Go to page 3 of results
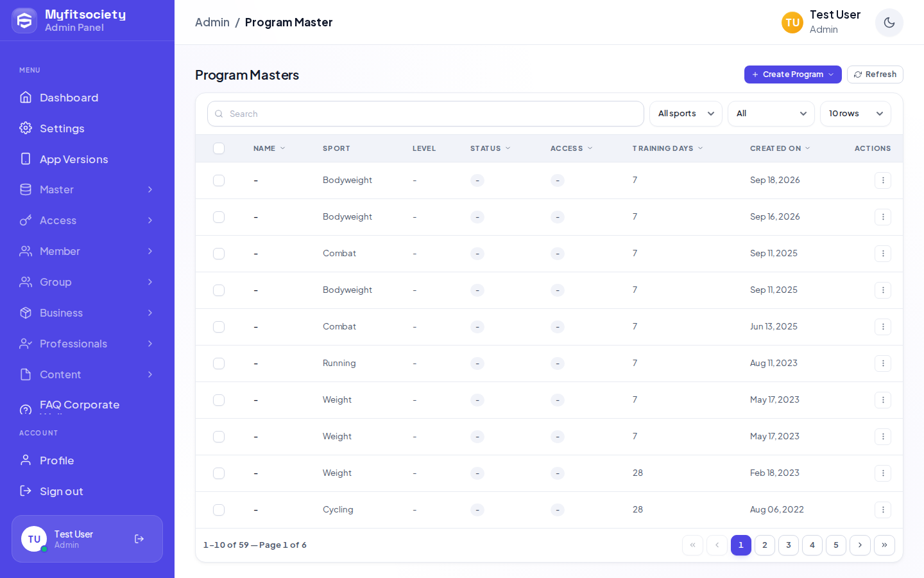This screenshot has width=924, height=578. click(789, 545)
